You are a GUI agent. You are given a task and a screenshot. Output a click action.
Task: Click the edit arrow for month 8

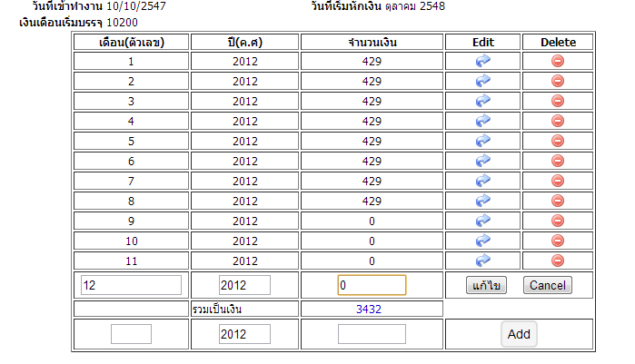click(482, 201)
